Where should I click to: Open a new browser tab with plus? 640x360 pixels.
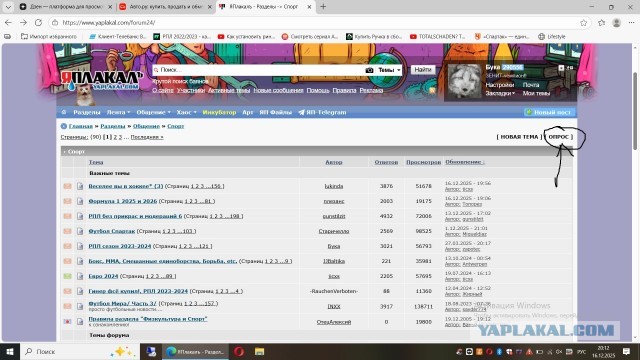(x=323, y=7)
